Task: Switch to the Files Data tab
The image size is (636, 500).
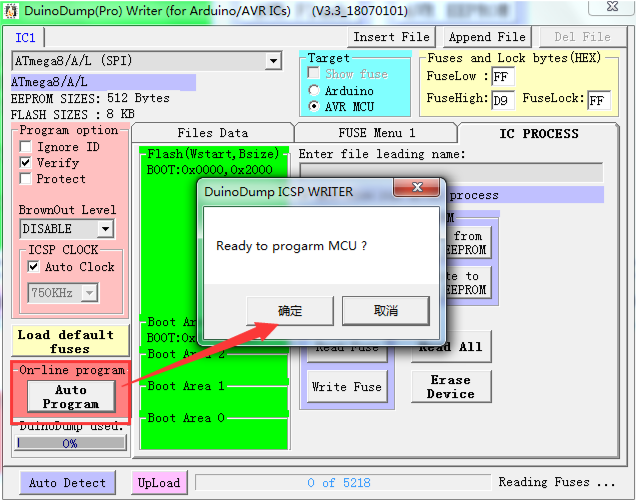Action: pos(212,133)
